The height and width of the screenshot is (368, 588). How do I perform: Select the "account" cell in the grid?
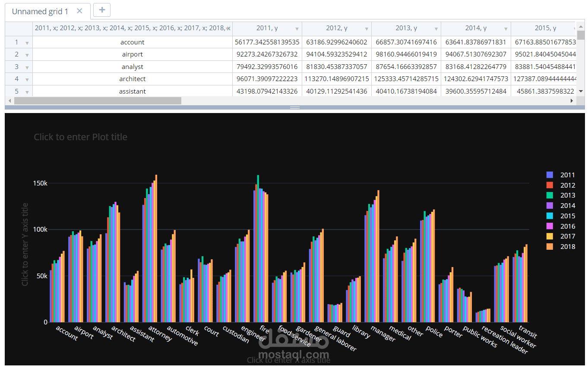pos(133,42)
